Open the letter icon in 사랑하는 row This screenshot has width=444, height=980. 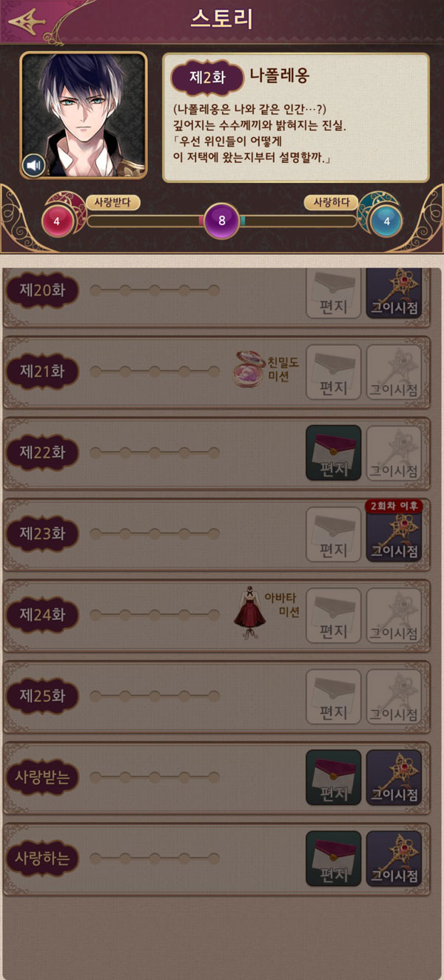(334, 859)
